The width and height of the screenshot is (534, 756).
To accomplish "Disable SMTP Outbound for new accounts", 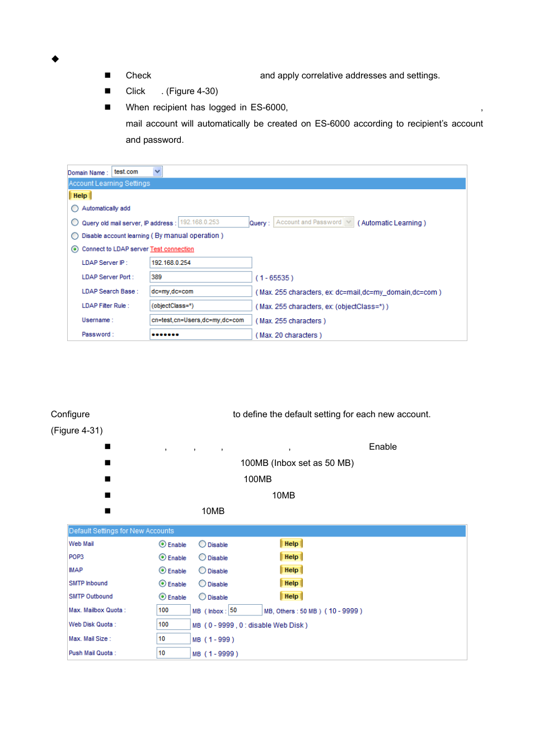I will 202,597.
